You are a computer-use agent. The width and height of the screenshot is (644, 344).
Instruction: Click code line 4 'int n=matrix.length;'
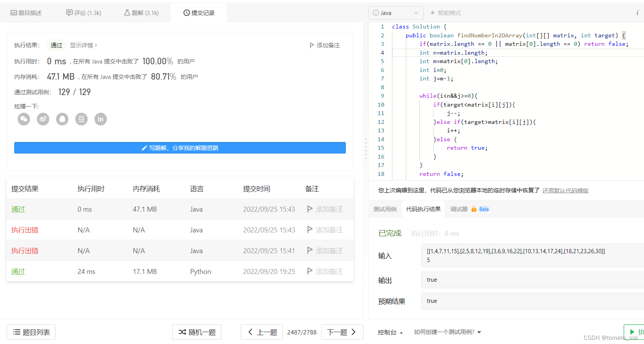click(x=453, y=53)
